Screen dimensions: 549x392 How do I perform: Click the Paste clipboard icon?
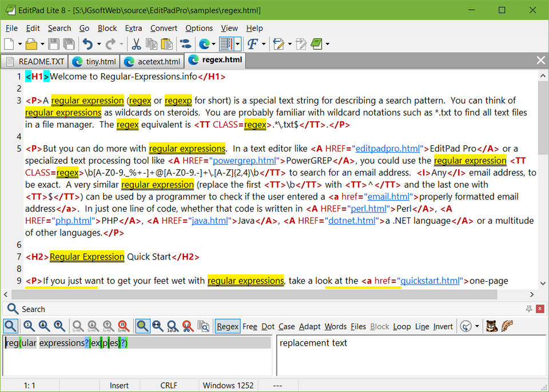[166, 44]
